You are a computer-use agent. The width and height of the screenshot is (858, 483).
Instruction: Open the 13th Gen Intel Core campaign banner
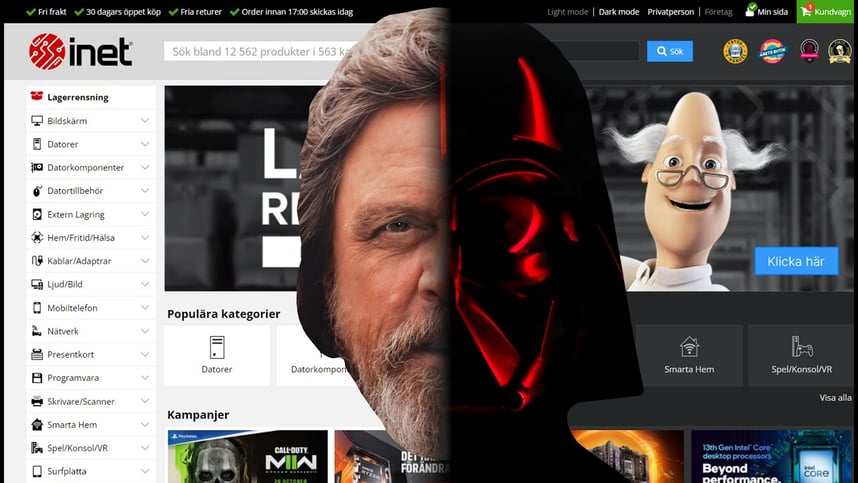772,456
